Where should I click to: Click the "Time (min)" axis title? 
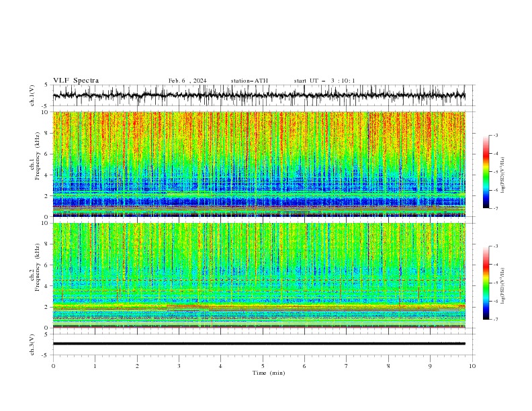pyautogui.click(x=269, y=373)
